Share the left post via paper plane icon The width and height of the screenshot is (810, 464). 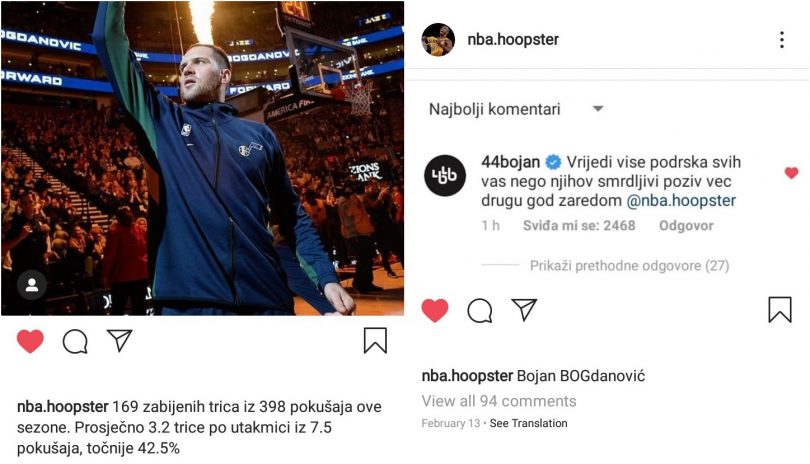pyautogui.click(x=119, y=341)
